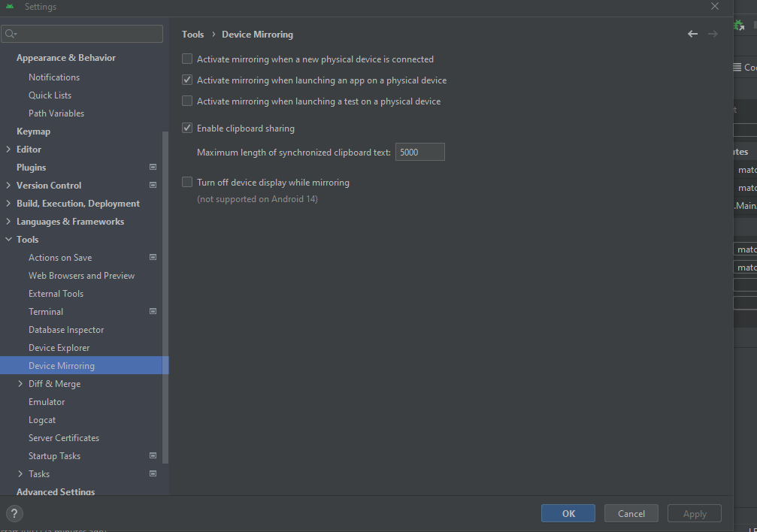Click project-level icon beside Terminal

click(153, 311)
